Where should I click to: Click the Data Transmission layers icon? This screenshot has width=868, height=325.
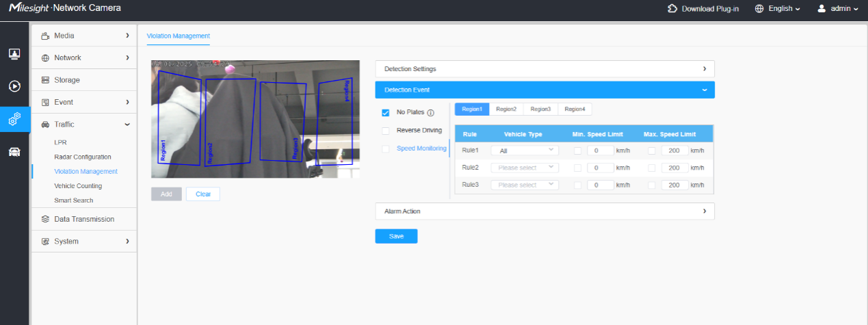click(46, 219)
